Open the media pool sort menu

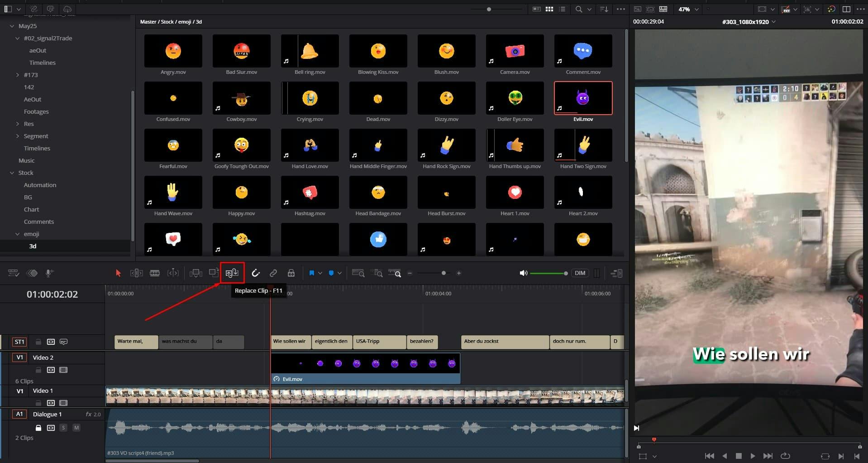[x=604, y=9]
